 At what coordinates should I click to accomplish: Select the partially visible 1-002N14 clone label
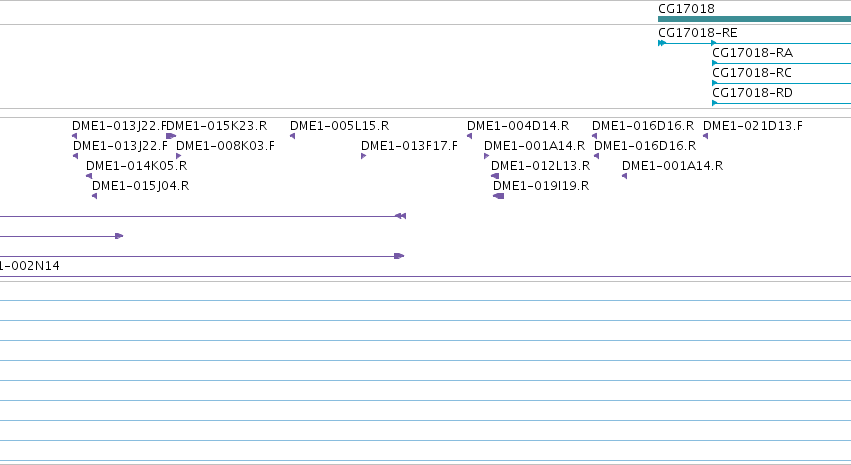click(30, 266)
